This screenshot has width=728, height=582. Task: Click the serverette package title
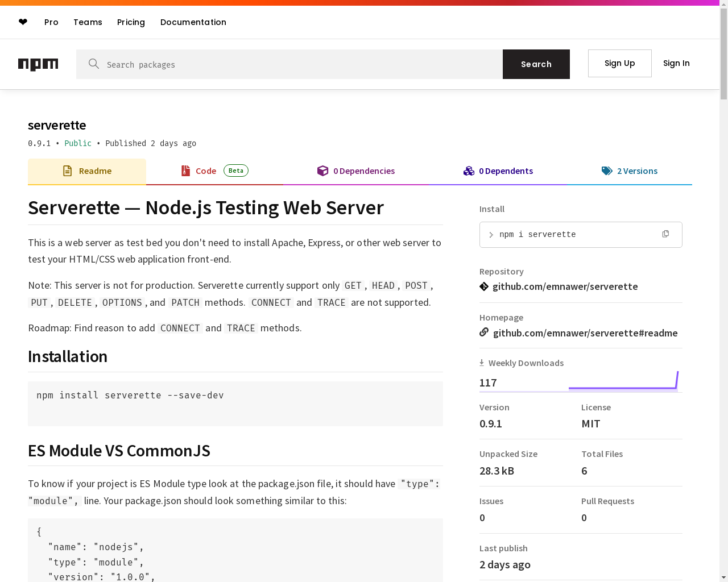(x=57, y=125)
